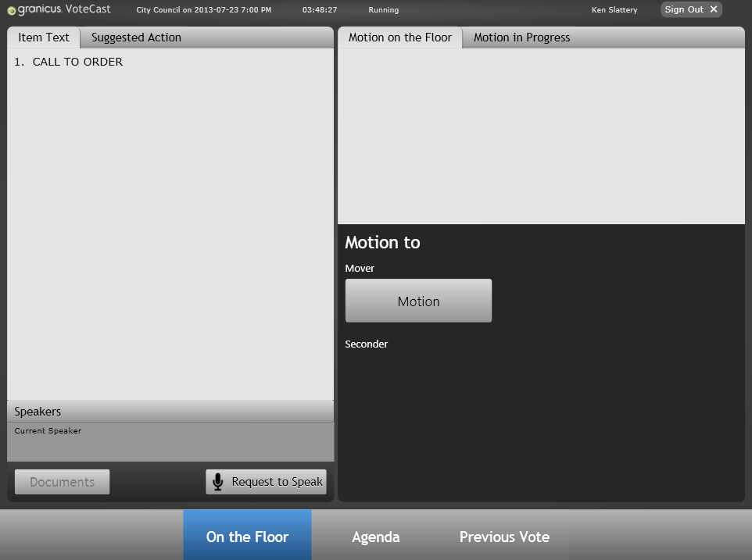Screen dimensions: 752x560
Task: Open the Documents button
Action: click(62, 481)
